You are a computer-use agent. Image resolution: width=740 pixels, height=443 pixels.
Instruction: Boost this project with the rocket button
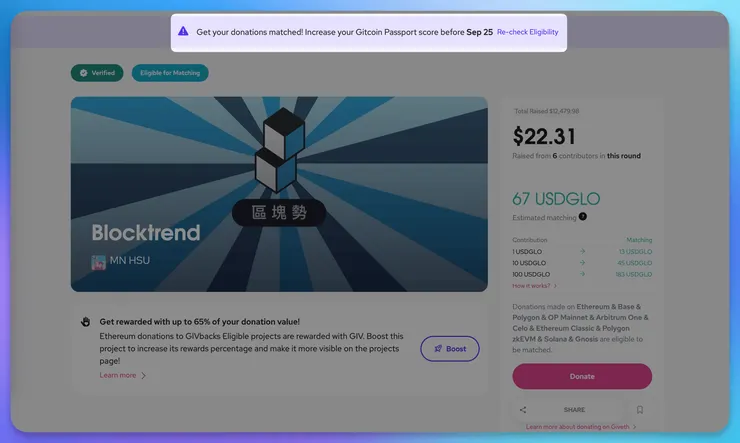click(x=450, y=349)
